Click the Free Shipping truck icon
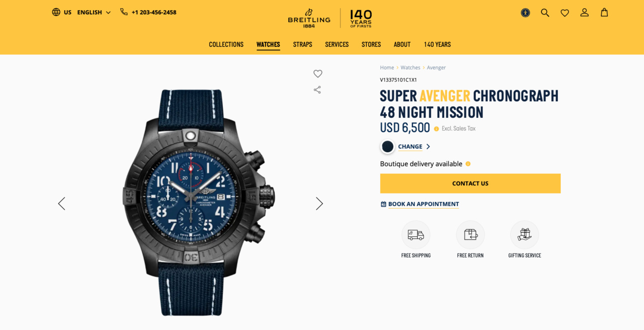The height and width of the screenshot is (330, 644). [416, 235]
